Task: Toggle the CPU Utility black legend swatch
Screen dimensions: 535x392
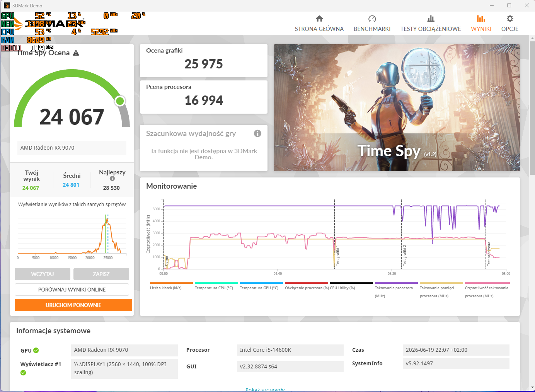Action: 351,283
